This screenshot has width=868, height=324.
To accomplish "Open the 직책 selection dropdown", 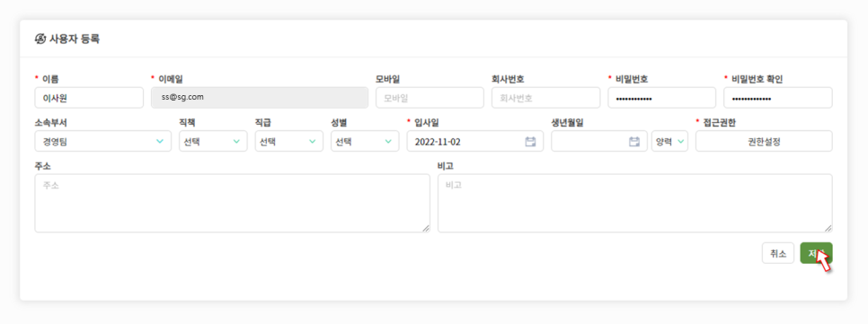I will tap(213, 142).
